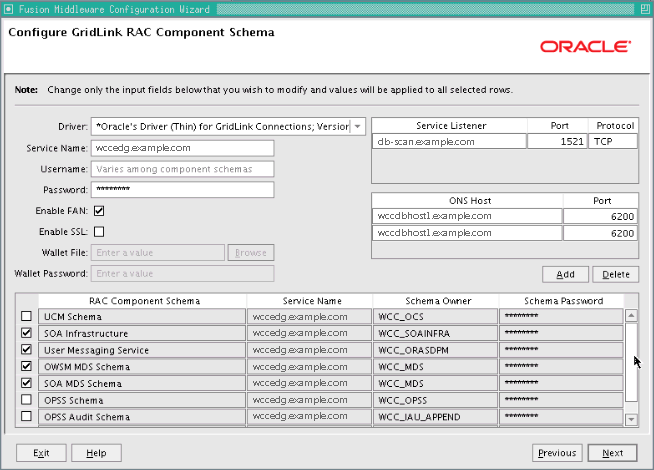
Task: Toggle the Enable FAN checkbox
Action: (x=99, y=211)
